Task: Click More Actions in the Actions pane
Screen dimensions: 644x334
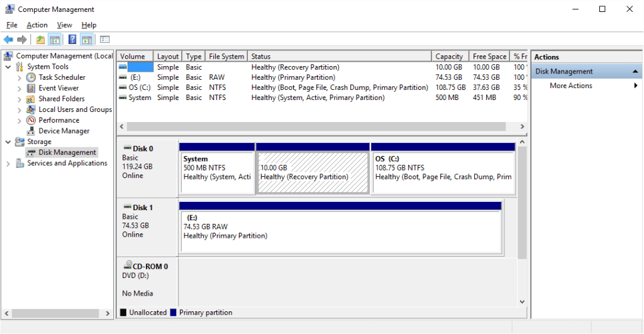Action: coord(570,86)
